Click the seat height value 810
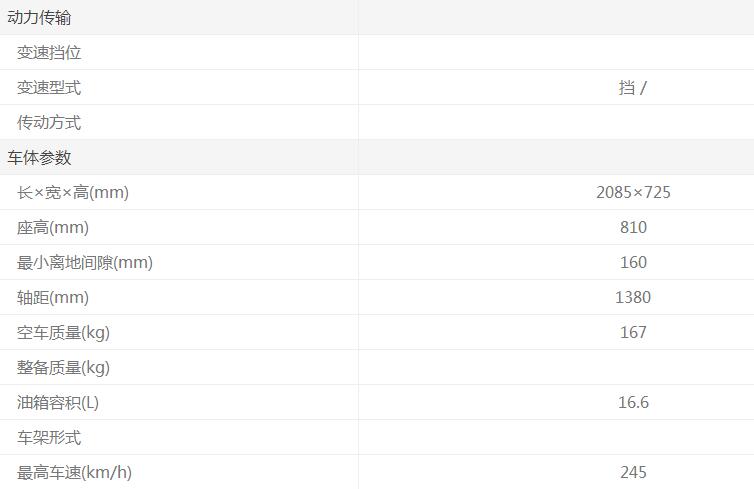Viewport: 754px width, 489px height. 633,228
